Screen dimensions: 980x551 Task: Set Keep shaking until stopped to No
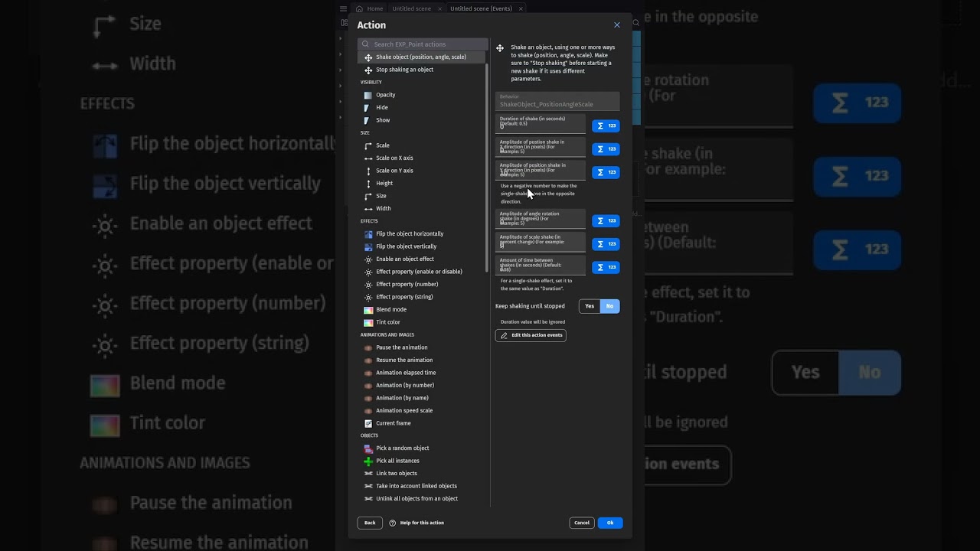(x=609, y=306)
